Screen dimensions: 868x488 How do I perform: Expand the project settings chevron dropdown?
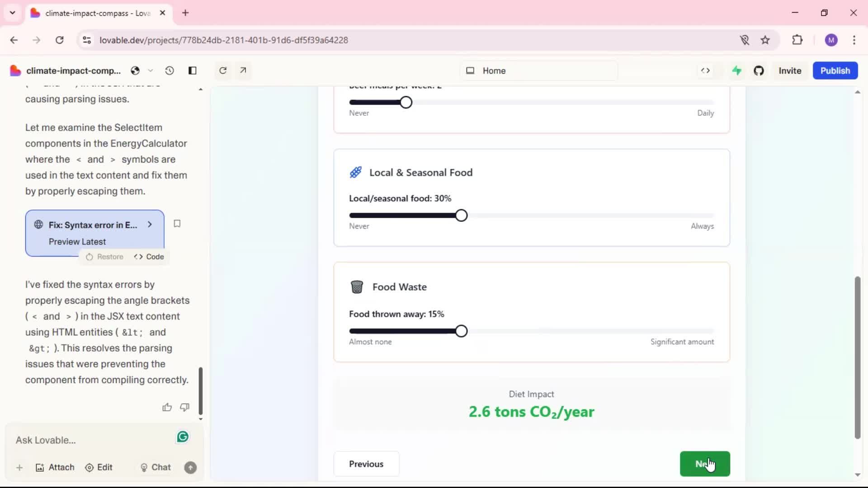click(x=151, y=70)
